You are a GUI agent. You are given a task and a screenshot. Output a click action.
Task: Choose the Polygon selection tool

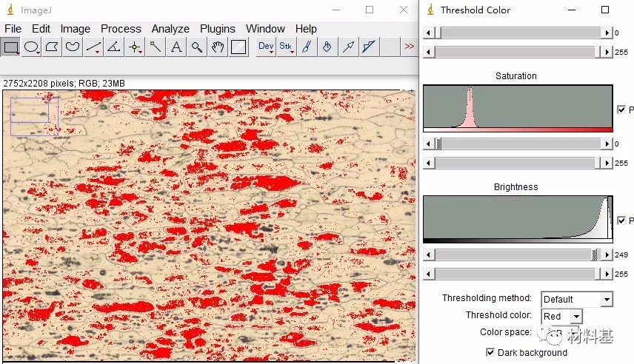52,47
